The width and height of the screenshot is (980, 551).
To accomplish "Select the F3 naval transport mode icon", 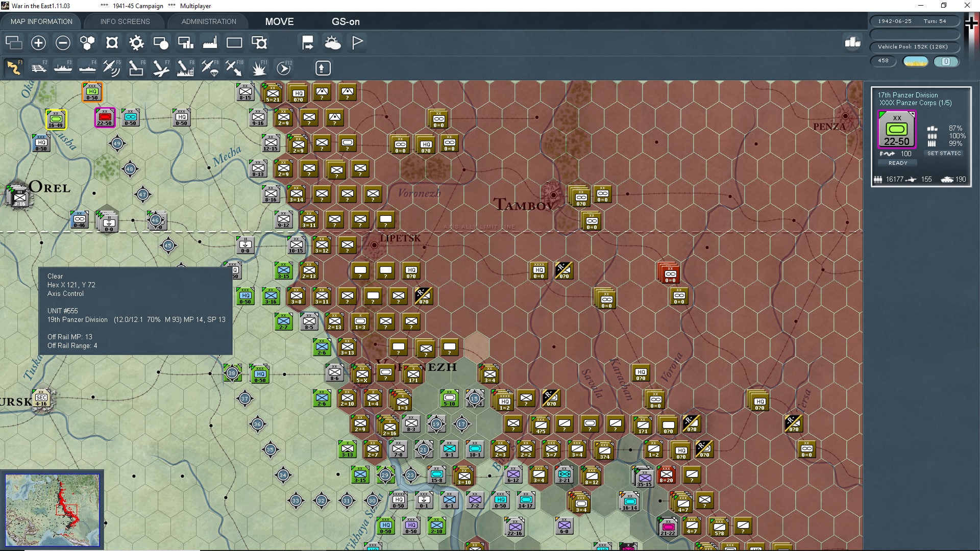I will [63, 68].
